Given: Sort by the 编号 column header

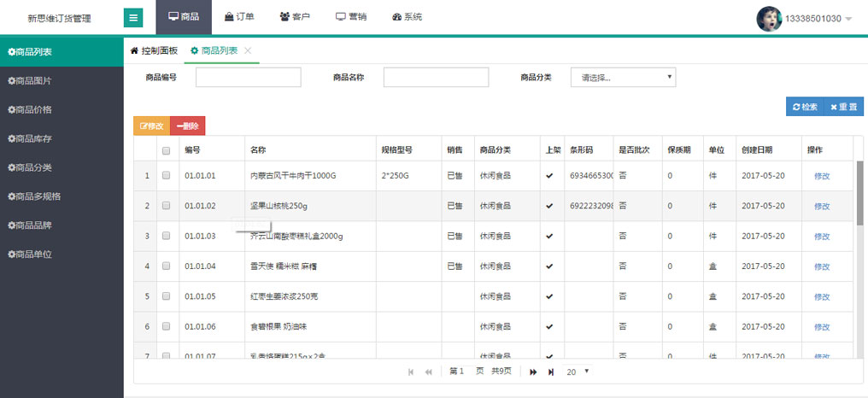Looking at the screenshot, I should click(x=192, y=150).
